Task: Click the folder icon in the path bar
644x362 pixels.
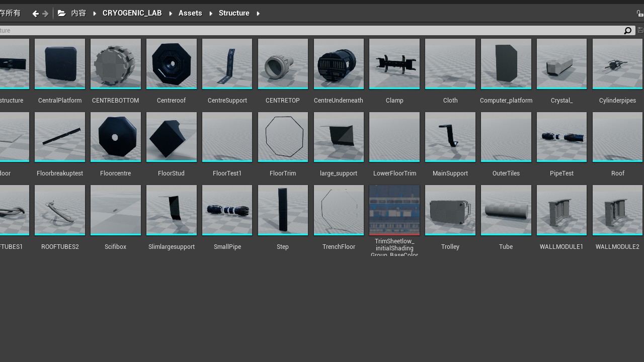Action: tap(61, 14)
